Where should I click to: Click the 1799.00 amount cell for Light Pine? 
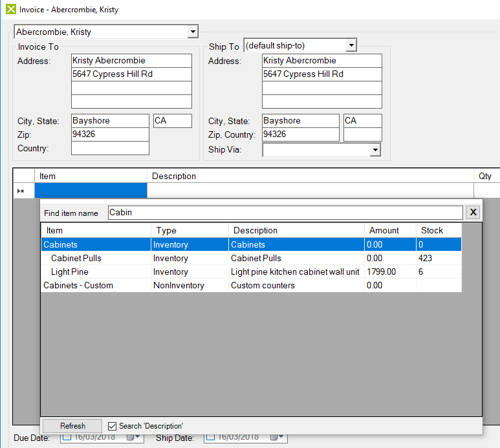390,272
